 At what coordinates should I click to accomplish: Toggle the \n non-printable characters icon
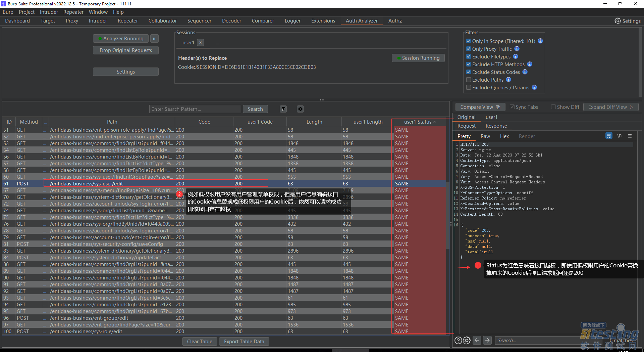619,136
